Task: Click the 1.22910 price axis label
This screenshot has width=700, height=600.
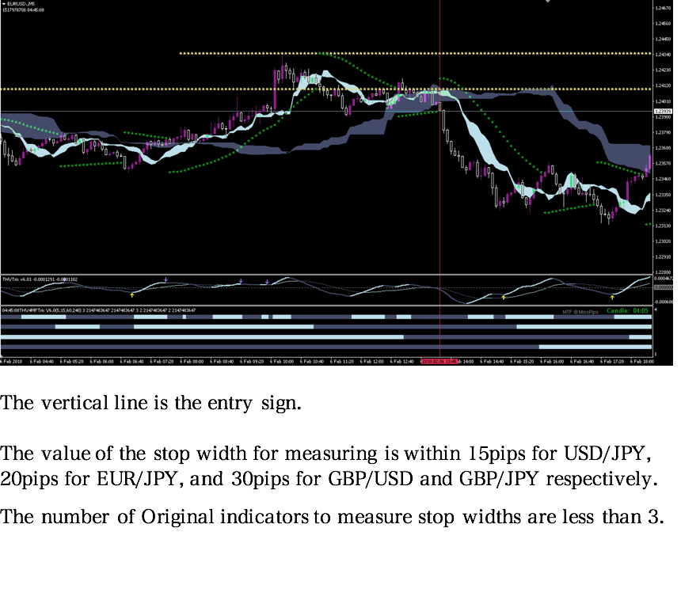Action: (663, 257)
